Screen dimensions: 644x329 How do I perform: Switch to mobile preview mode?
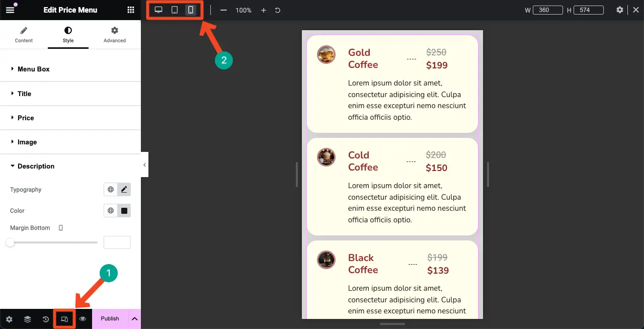click(x=191, y=10)
